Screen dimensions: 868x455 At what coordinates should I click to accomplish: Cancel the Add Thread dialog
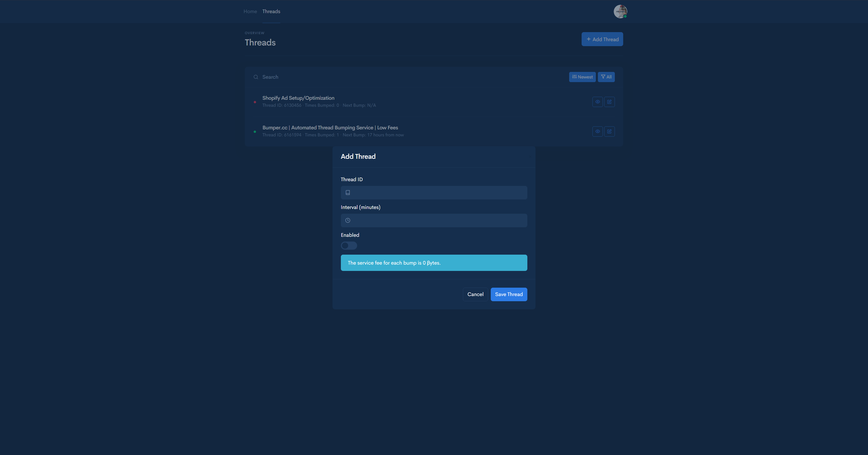(x=475, y=294)
